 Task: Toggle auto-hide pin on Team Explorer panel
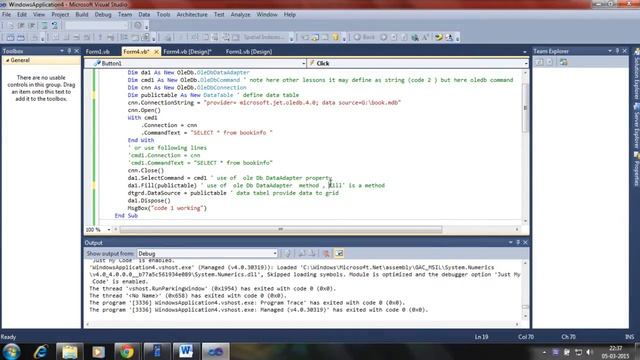pos(617,51)
